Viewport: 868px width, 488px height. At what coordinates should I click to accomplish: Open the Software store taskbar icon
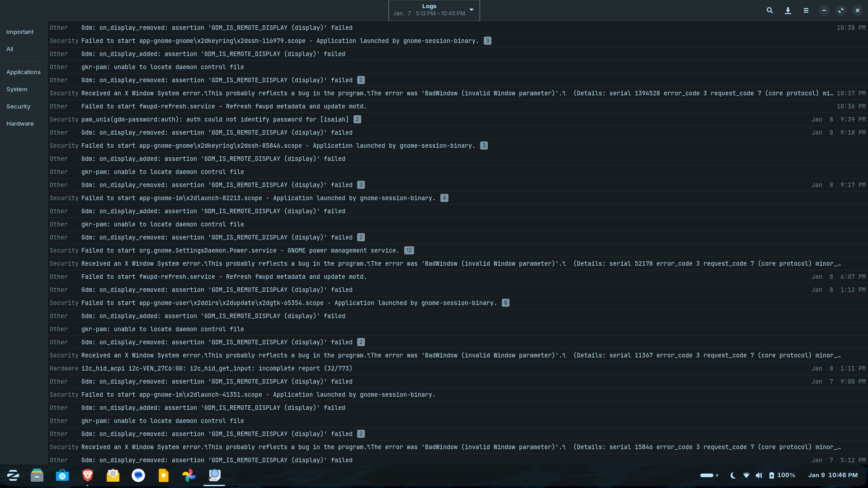(62, 475)
